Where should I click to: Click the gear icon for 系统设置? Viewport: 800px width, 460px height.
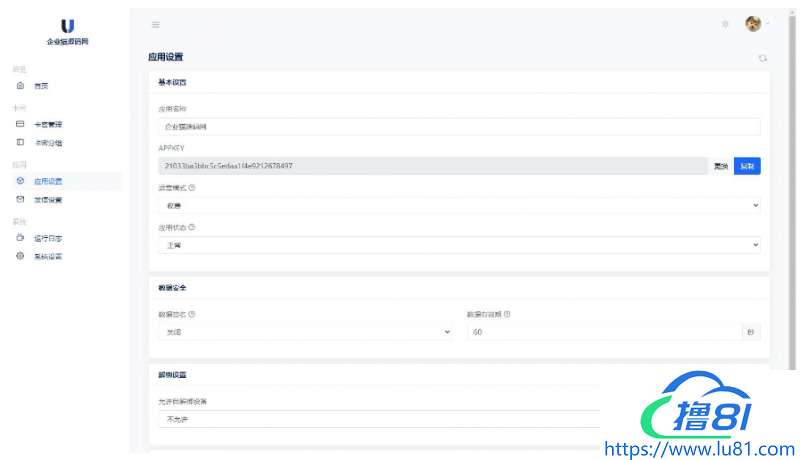20,257
